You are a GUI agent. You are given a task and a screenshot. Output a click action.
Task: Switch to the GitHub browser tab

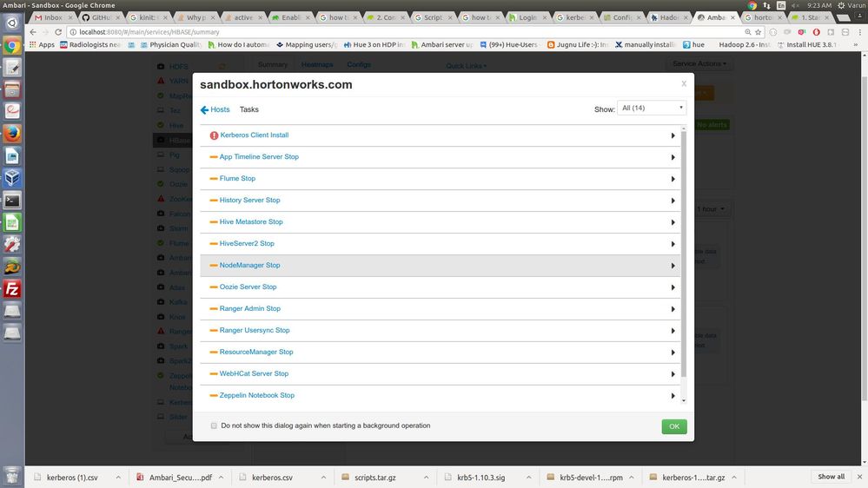coord(100,17)
